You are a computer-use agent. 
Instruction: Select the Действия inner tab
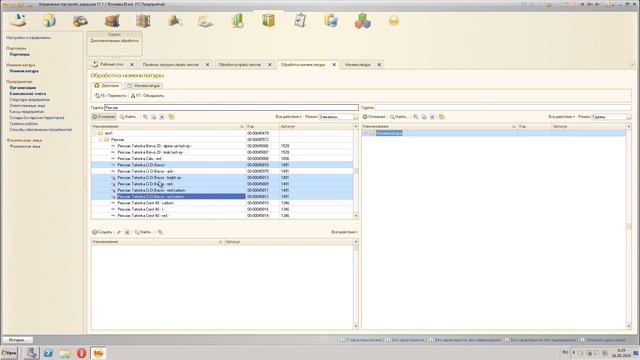click(x=107, y=86)
